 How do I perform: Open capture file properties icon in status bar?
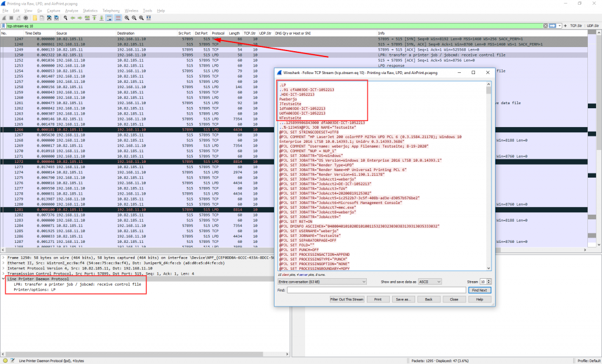tap(12, 360)
